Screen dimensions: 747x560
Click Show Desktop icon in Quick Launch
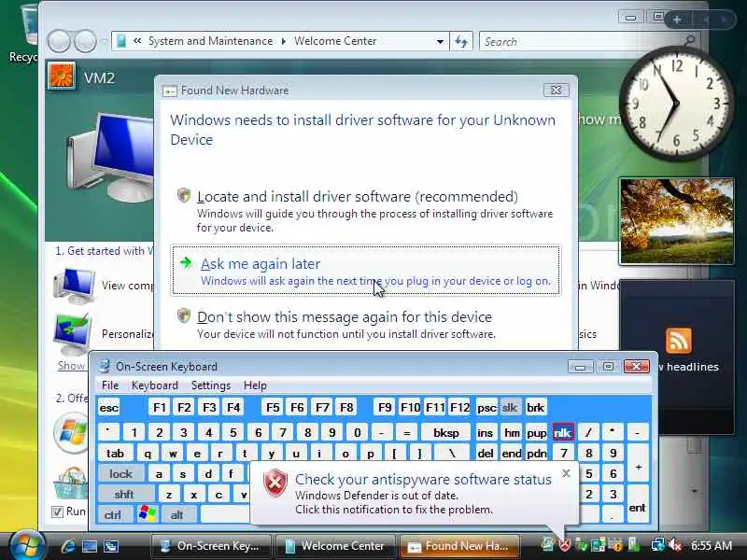90,546
